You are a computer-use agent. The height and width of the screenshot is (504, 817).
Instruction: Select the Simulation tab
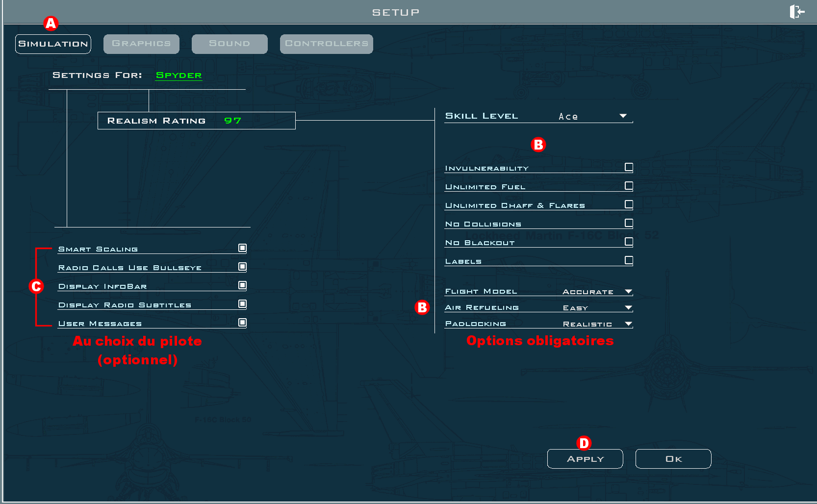pos(52,44)
